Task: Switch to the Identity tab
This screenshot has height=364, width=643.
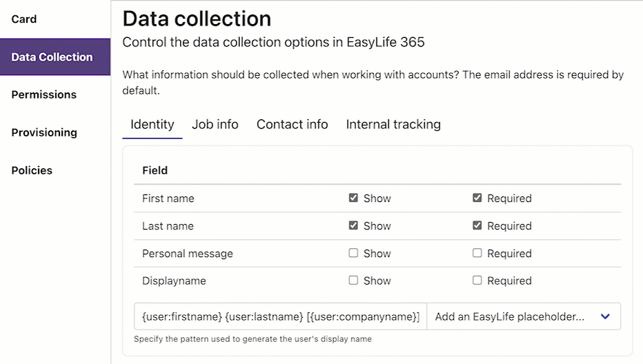Action: (x=152, y=125)
